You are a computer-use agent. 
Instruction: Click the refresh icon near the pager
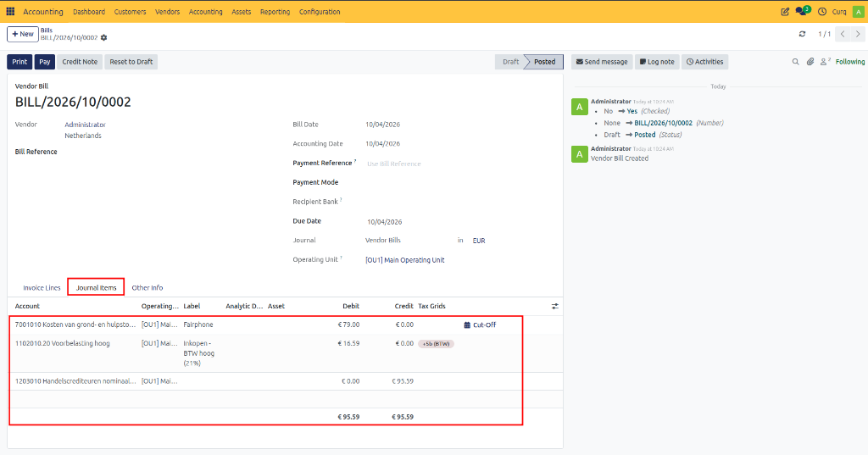[802, 34]
